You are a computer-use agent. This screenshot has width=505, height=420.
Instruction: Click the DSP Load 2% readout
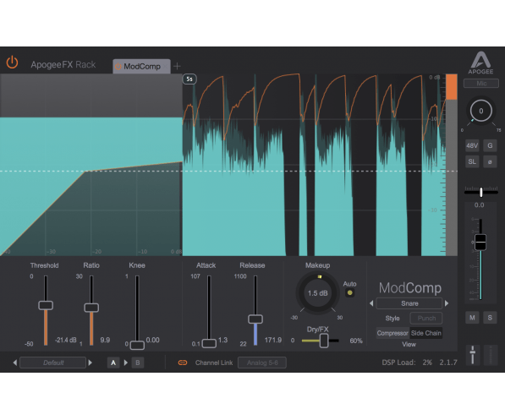pos(407,363)
